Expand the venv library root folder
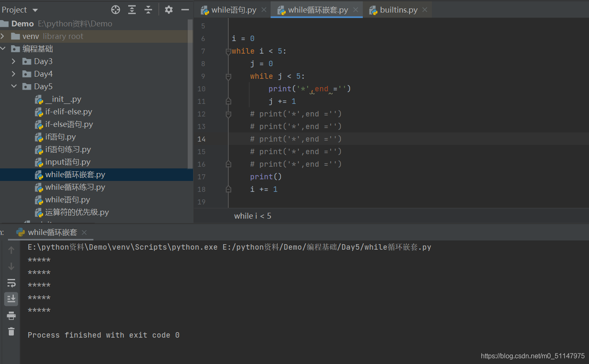Viewport: 589px width, 364px height. click(x=3, y=36)
